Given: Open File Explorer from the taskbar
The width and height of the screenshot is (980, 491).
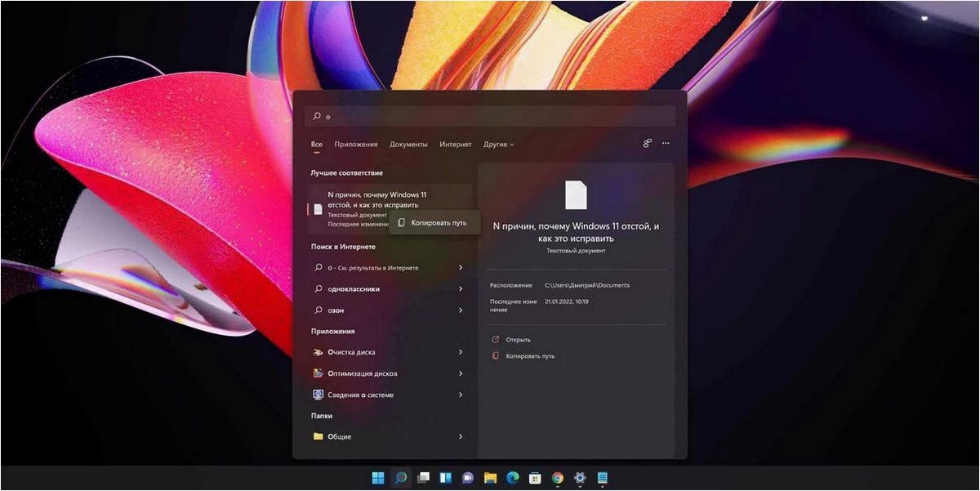Looking at the screenshot, I should (490, 478).
